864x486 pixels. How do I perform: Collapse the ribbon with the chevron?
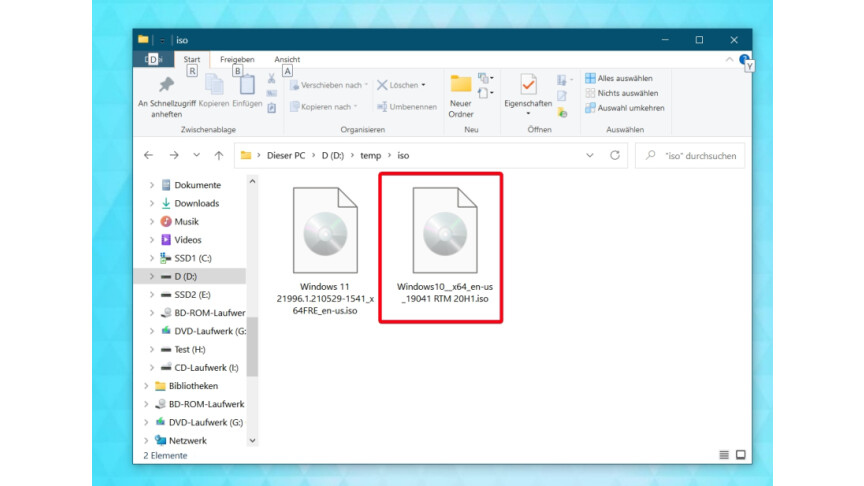[730, 59]
